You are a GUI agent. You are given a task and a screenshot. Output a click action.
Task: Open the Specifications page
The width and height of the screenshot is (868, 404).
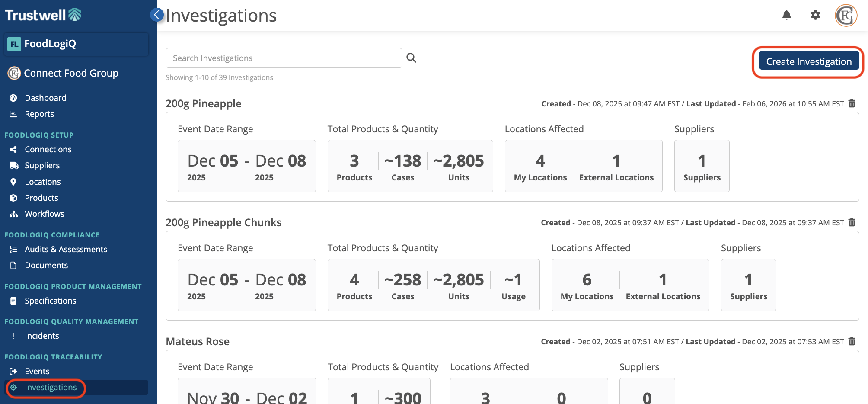[x=51, y=301]
